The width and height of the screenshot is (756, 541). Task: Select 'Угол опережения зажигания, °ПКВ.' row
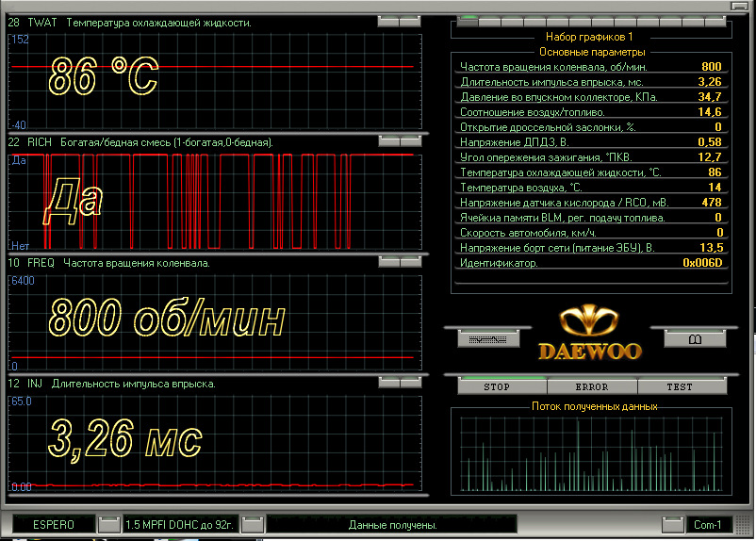[x=591, y=157]
